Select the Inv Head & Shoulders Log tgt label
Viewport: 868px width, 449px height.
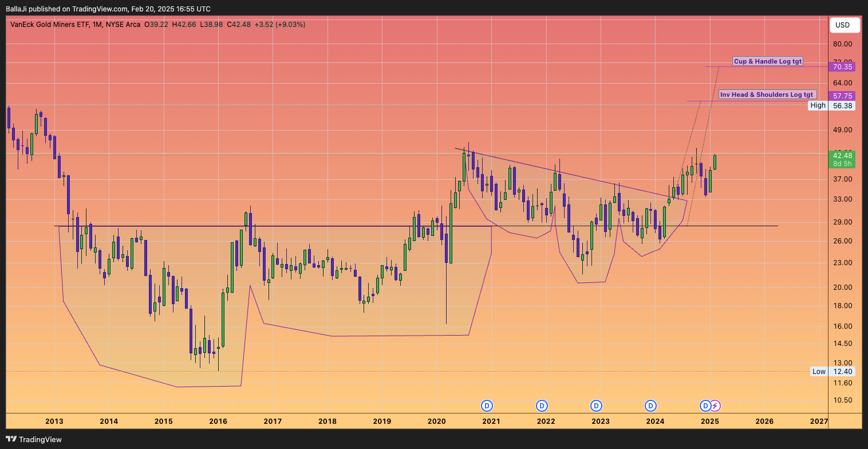coord(766,94)
